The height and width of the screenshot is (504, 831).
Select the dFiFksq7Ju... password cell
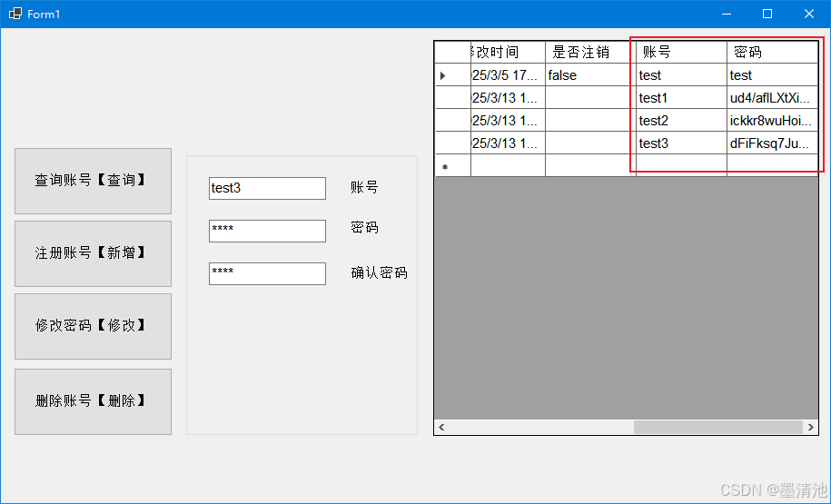(x=772, y=143)
